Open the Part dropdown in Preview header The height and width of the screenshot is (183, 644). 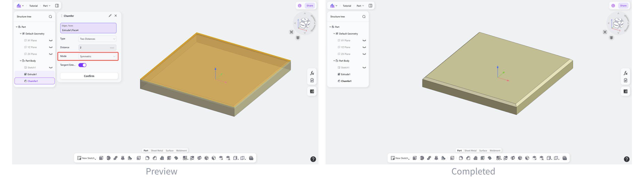point(47,6)
